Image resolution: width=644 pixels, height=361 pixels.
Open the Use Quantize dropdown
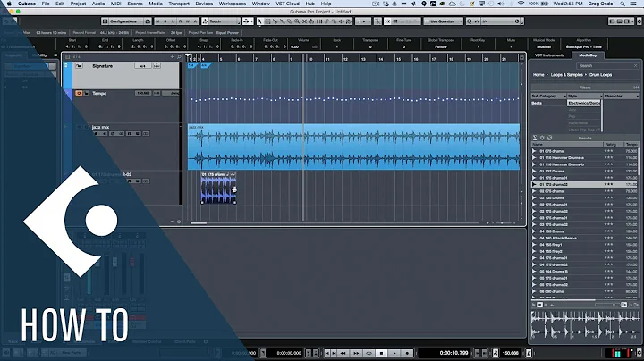(443, 21)
